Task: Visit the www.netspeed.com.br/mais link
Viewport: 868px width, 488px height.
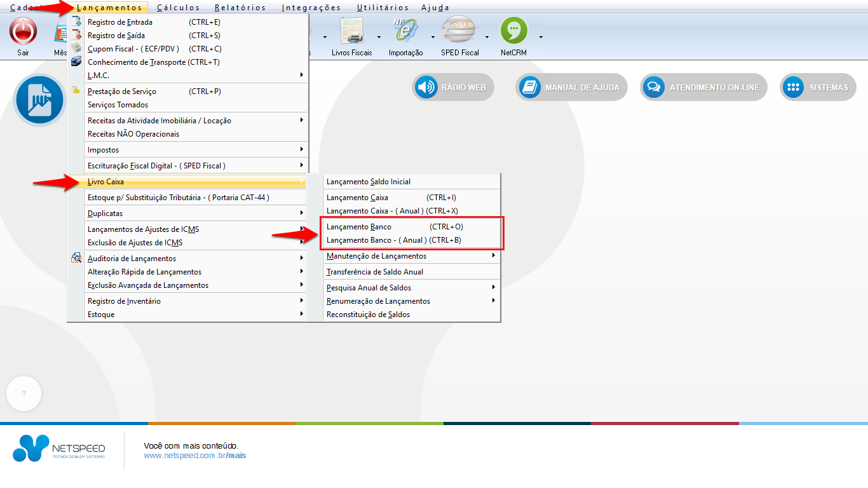Action: click(x=194, y=456)
